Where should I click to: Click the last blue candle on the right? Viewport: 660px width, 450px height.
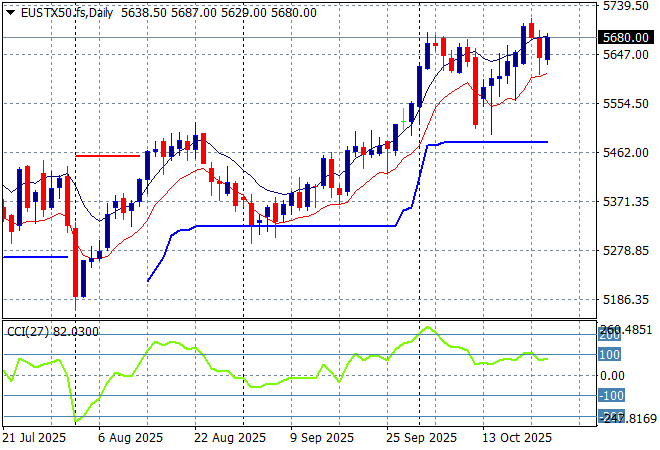click(x=547, y=48)
